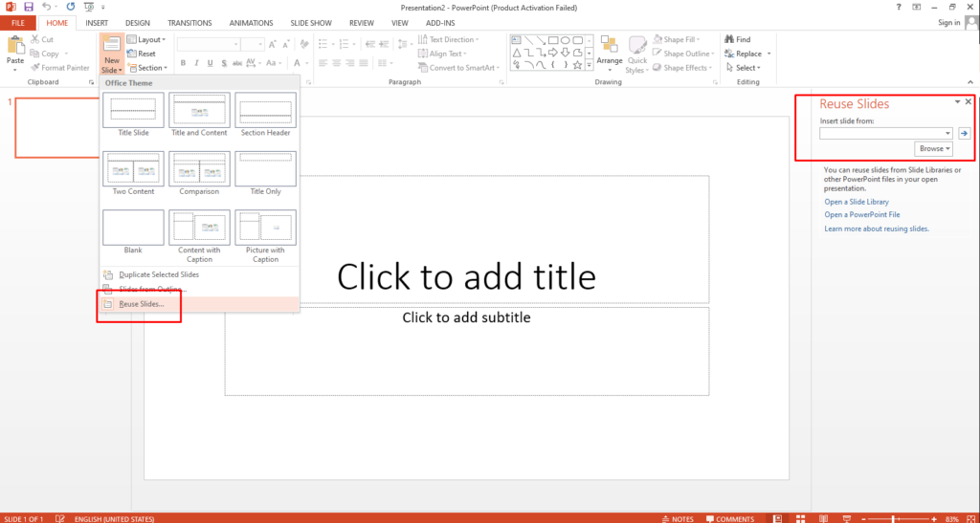The width and height of the screenshot is (980, 523).
Task: Click the Insert slide from input field
Action: coord(881,133)
